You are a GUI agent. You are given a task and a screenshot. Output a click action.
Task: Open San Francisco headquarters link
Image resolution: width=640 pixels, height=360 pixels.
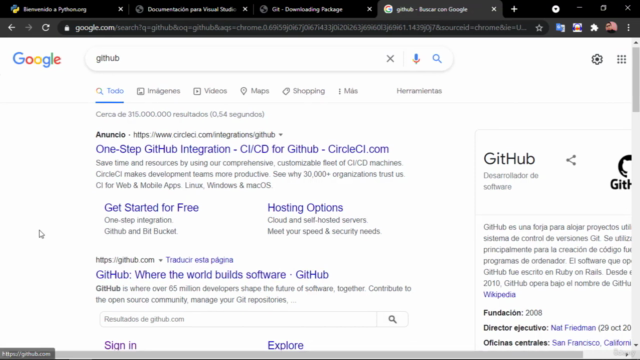pyautogui.click(x=591, y=343)
